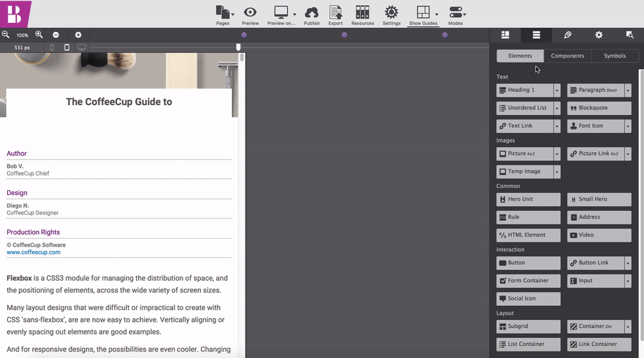Add a Heading 1 element

[525, 90]
